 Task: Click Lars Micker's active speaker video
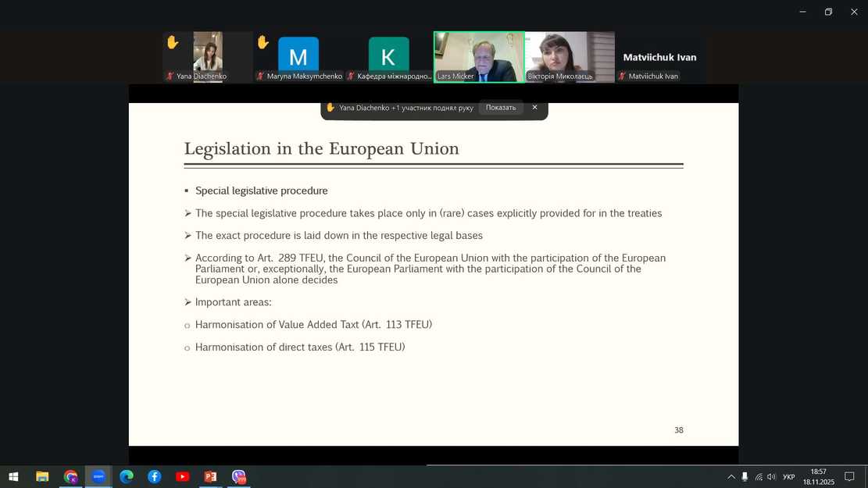pos(479,56)
